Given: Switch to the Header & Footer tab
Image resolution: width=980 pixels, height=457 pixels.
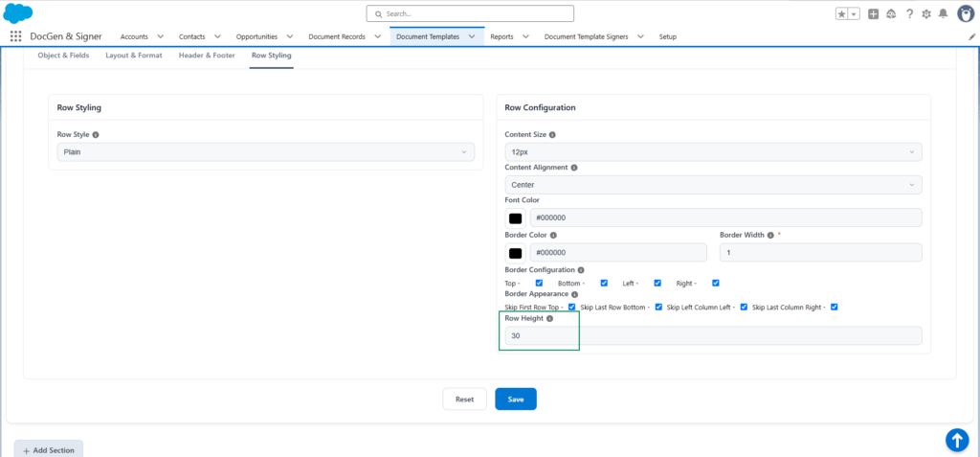Looking at the screenshot, I should tap(207, 56).
